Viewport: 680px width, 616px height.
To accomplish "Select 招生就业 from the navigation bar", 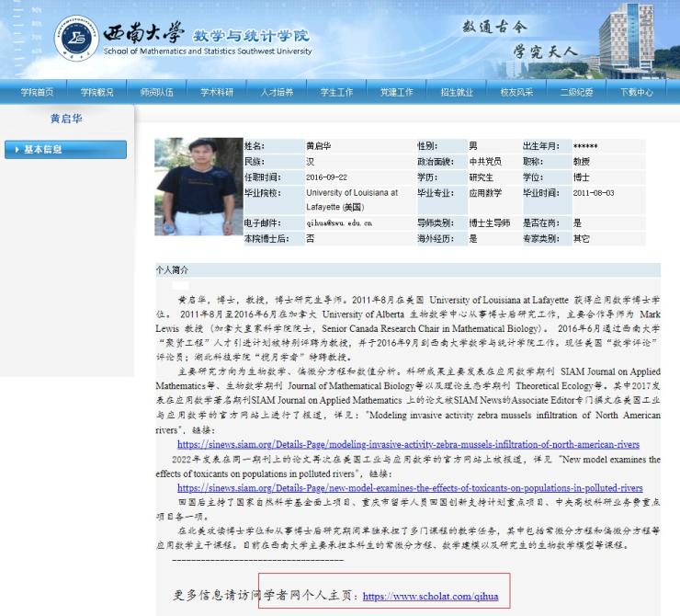I will pos(457,92).
